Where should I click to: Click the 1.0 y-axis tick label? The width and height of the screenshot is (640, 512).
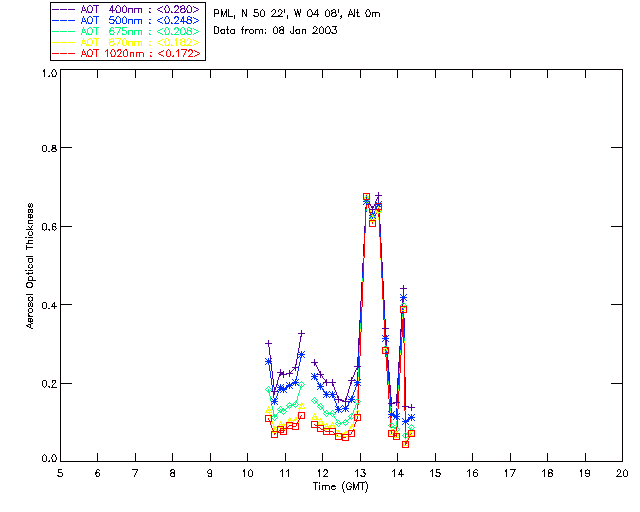pos(49,73)
